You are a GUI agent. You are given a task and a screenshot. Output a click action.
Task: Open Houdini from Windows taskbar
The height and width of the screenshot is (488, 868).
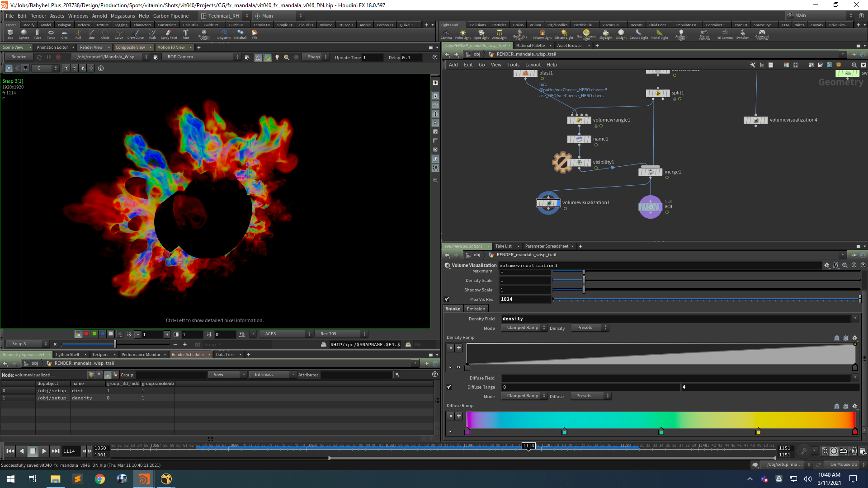[x=144, y=479]
